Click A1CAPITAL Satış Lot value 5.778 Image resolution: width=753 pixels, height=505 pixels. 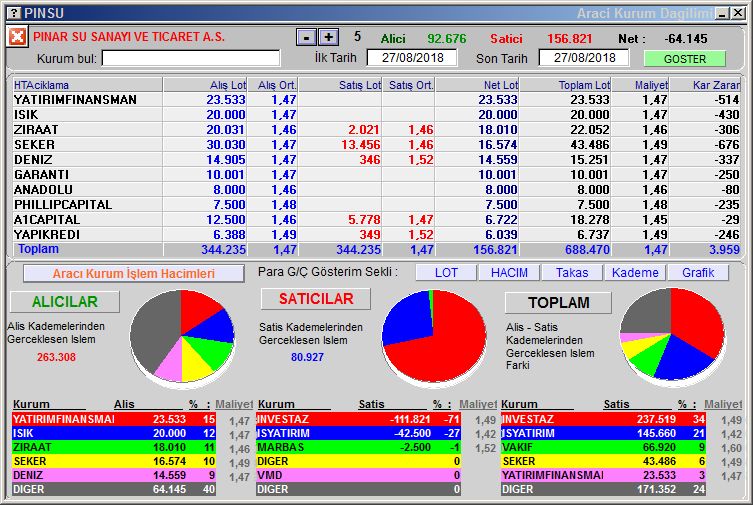(x=364, y=219)
